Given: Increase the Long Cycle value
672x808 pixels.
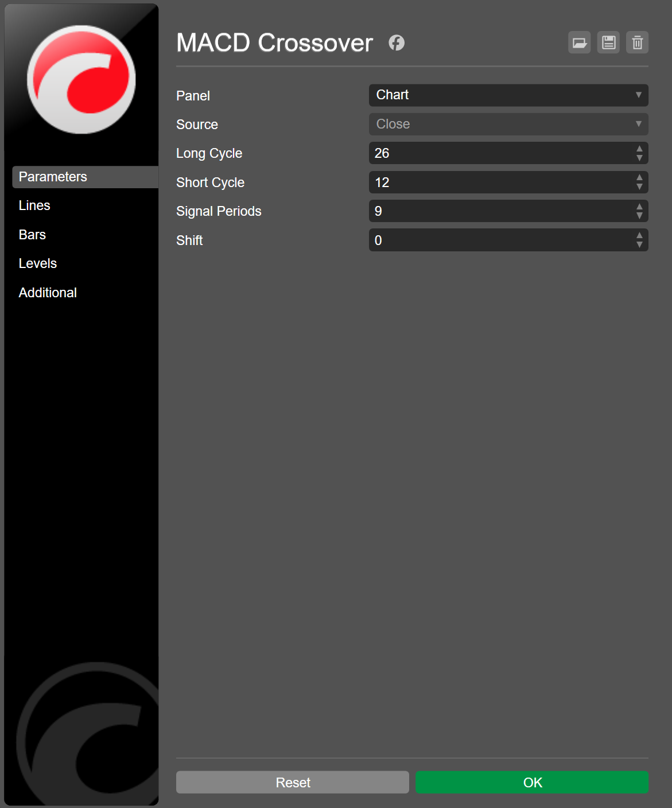Looking at the screenshot, I should pyautogui.click(x=639, y=149).
